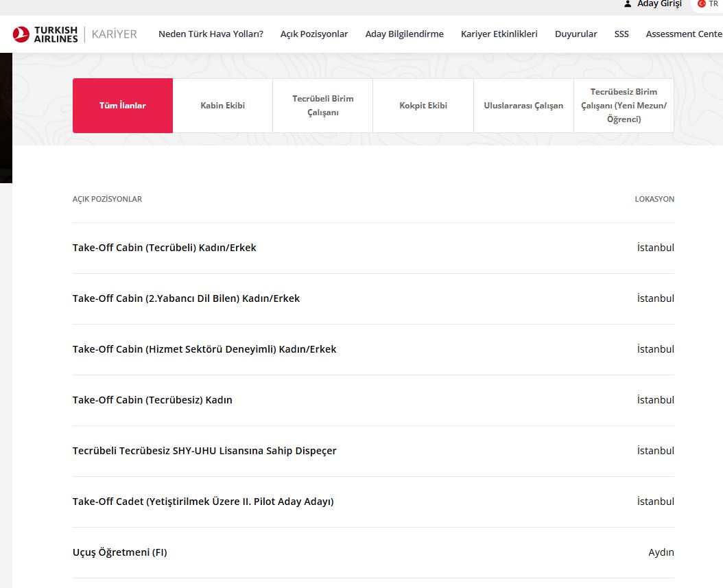Open the Neden Türk Hava Yolları? menu
This screenshot has width=723, height=588.
pyautogui.click(x=211, y=34)
